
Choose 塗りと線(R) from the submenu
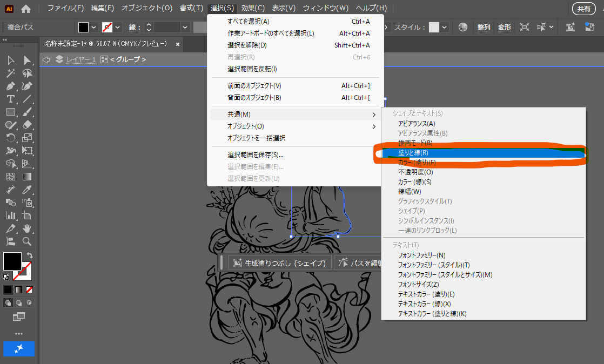point(413,153)
